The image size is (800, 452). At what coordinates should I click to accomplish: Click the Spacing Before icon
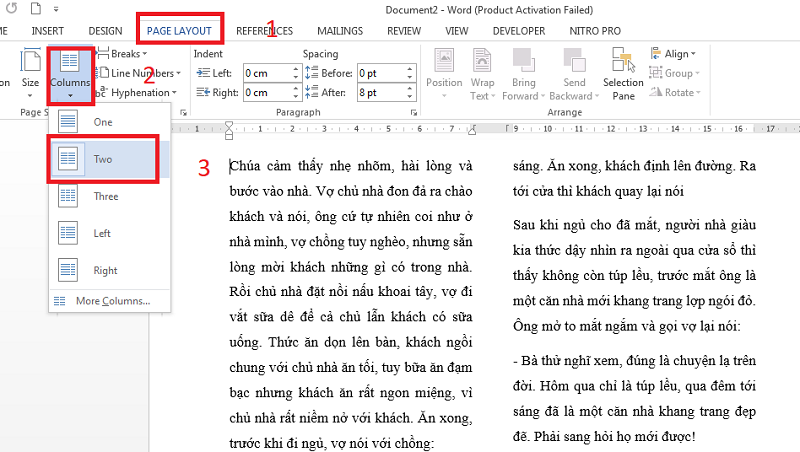click(311, 73)
